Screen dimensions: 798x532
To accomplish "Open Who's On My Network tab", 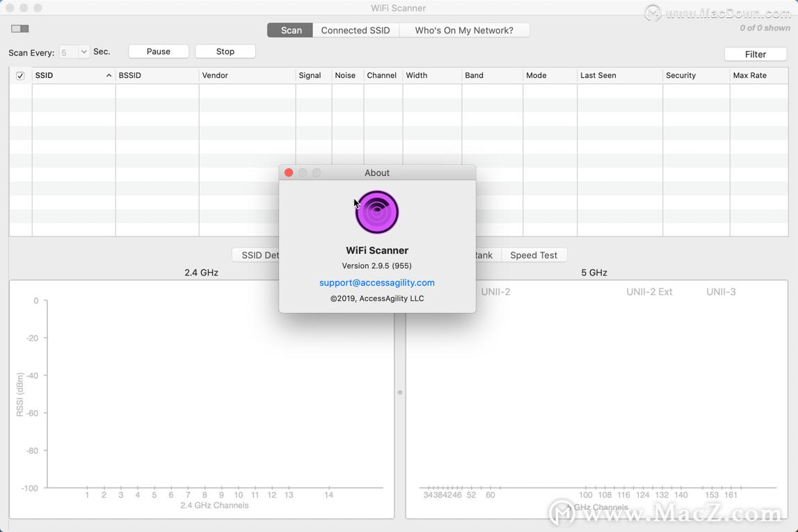I will point(464,31).
